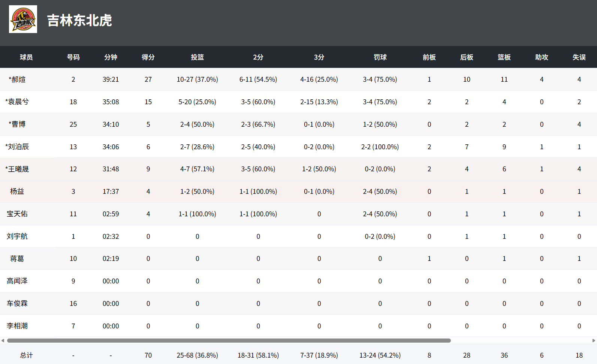This screenshot has height=364, width=597.
Task: Click the Jilin Northeast Tigers team logo
Action: [23, 19]
